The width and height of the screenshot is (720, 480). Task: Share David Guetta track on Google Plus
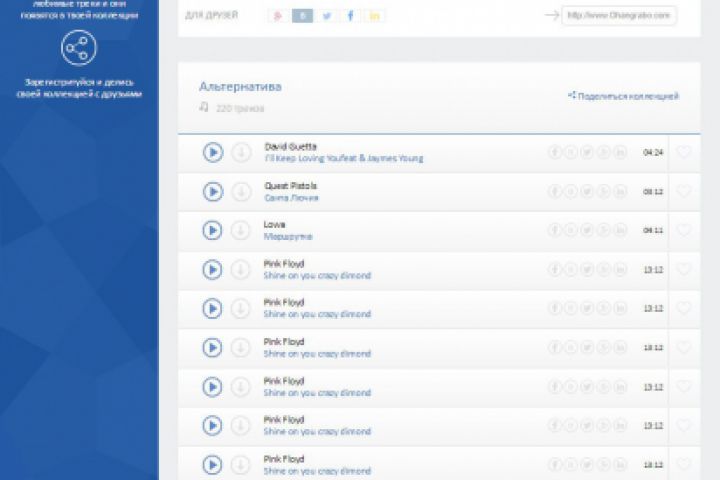[604, 152]
